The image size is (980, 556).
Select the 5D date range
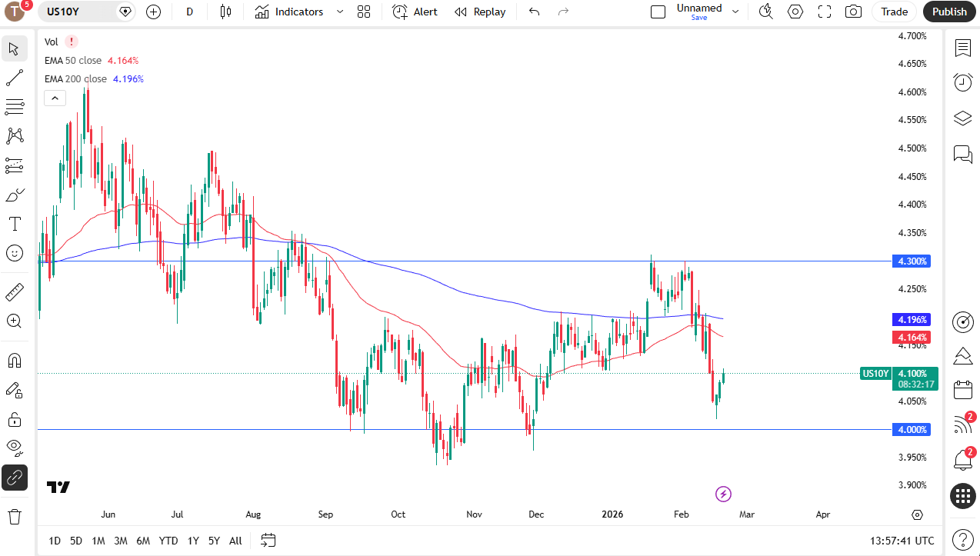pyautogui.click(x=76, y=541)
